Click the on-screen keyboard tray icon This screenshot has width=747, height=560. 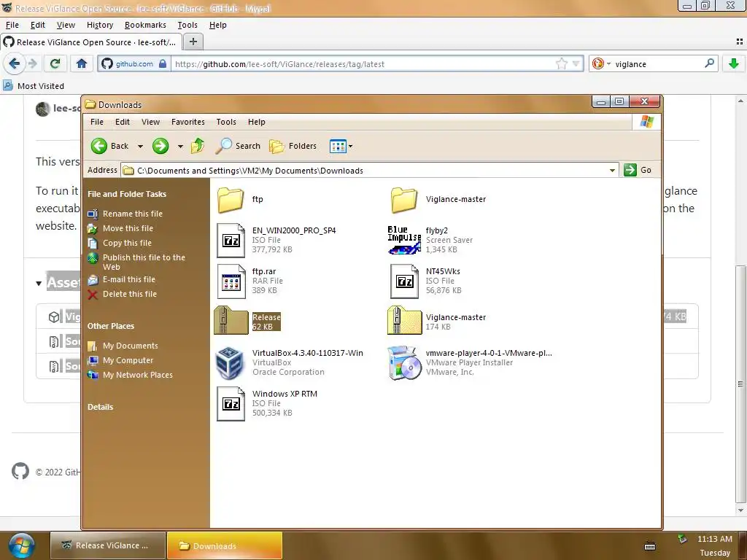click(x=650, y=546)
